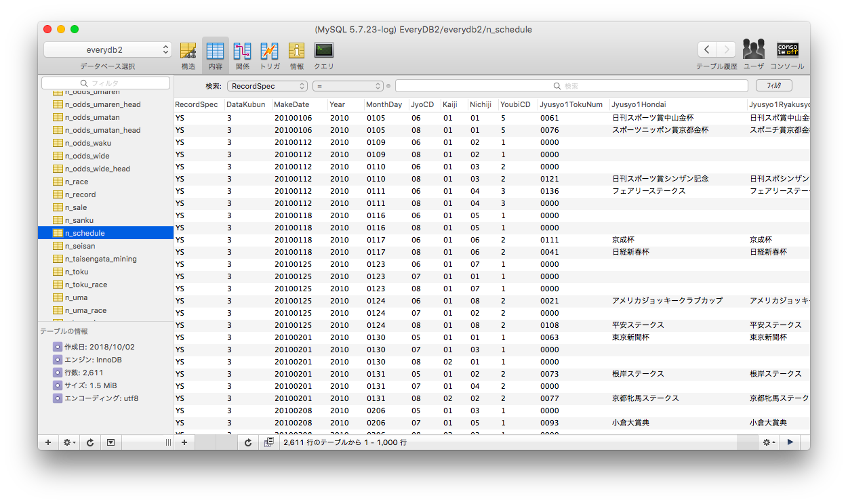Select table n_toku
The image size is (848, 504).
click(106, 272)
